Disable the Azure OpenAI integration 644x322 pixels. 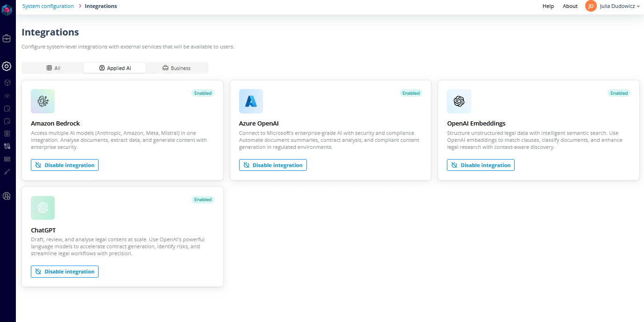tap(273, 165)
